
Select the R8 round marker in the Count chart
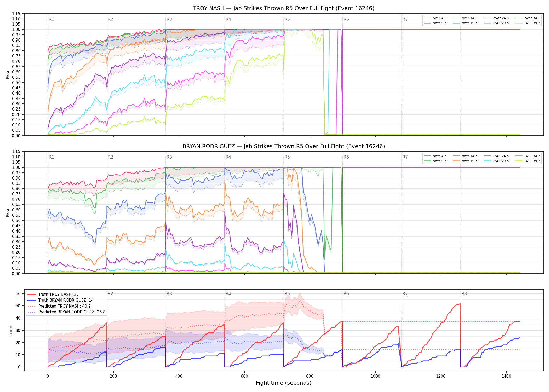[464, 294]
